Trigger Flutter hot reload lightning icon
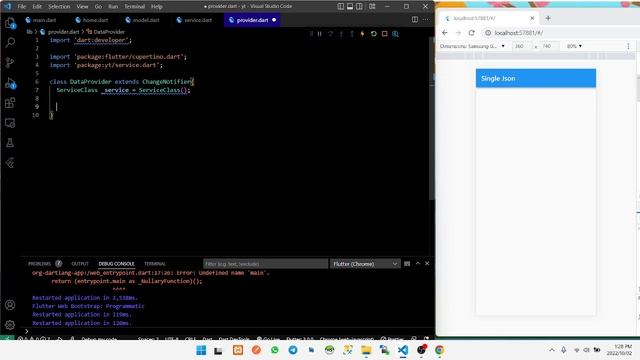The image size is (640, 360). pos(362,34)
